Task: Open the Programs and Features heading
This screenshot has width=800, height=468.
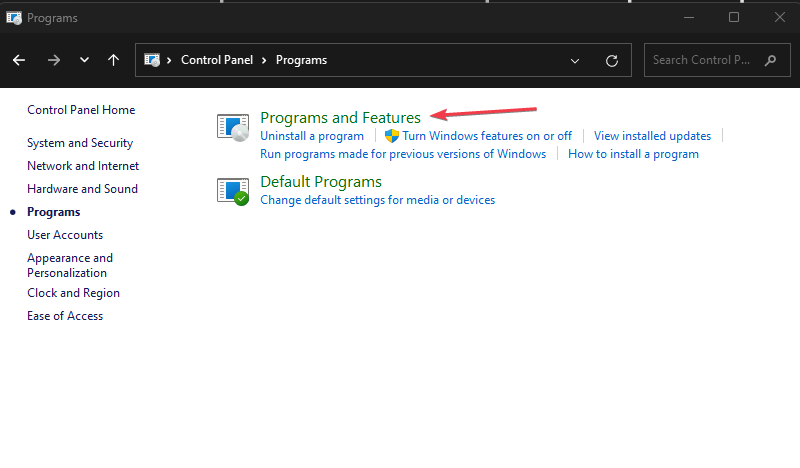Action: click(x=340, y=118)
